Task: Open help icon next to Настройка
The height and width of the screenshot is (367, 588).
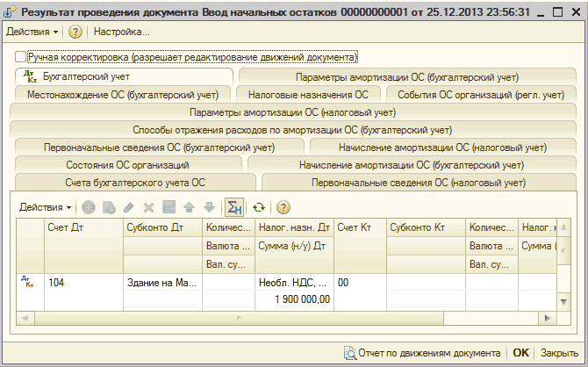Action: coord(75,32)
